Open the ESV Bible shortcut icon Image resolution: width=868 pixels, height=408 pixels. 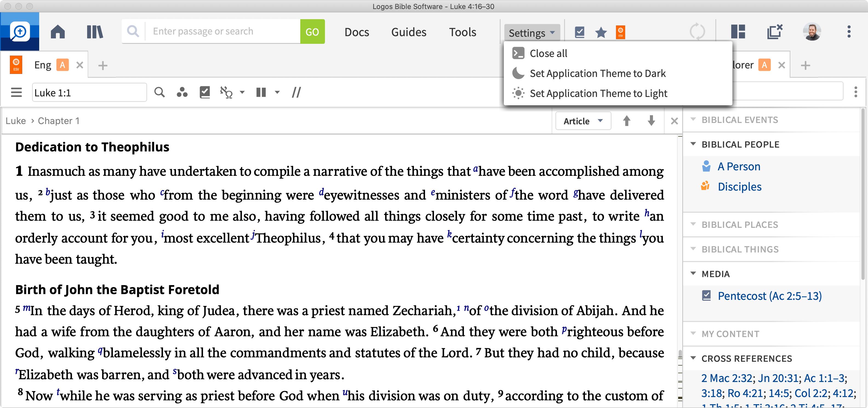pos(620,32)
